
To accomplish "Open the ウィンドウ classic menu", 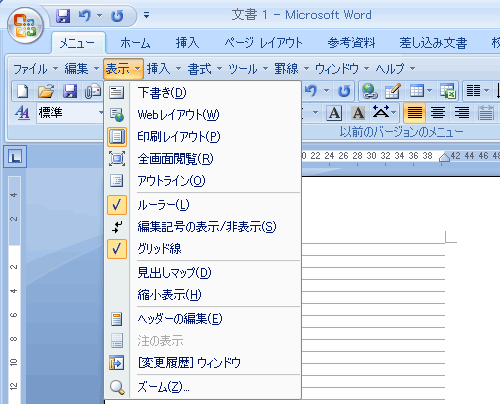I will [x=342, y=69].
